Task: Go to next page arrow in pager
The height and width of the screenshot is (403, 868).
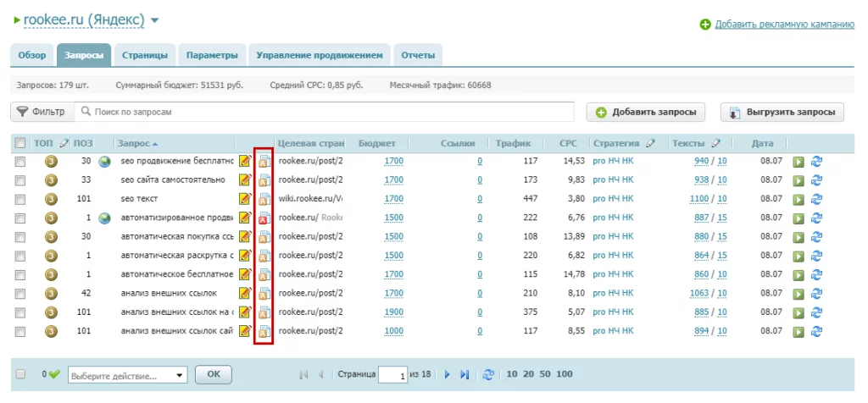Action: pyautogui.click(x=448, y=374)
